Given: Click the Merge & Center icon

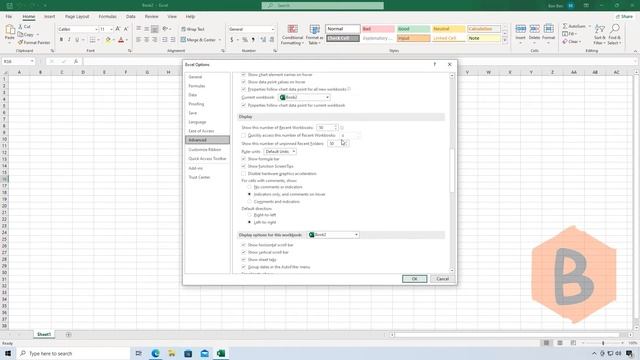Looking at the screenshot, I should click(183, 40).
